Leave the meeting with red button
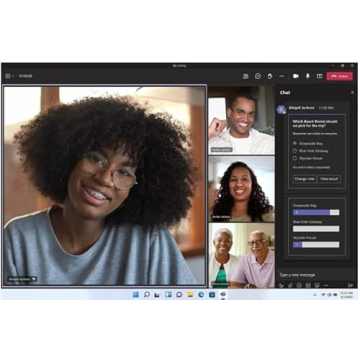Image resolution: width=360 pixels, height=360 pixels. tap(339, 76)
